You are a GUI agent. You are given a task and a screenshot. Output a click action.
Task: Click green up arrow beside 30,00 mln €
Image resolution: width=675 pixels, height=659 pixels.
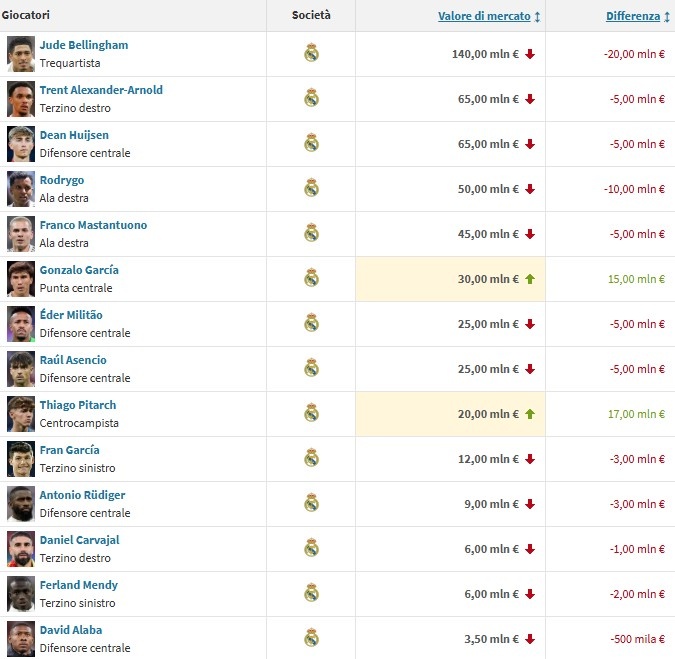point(530,279)
